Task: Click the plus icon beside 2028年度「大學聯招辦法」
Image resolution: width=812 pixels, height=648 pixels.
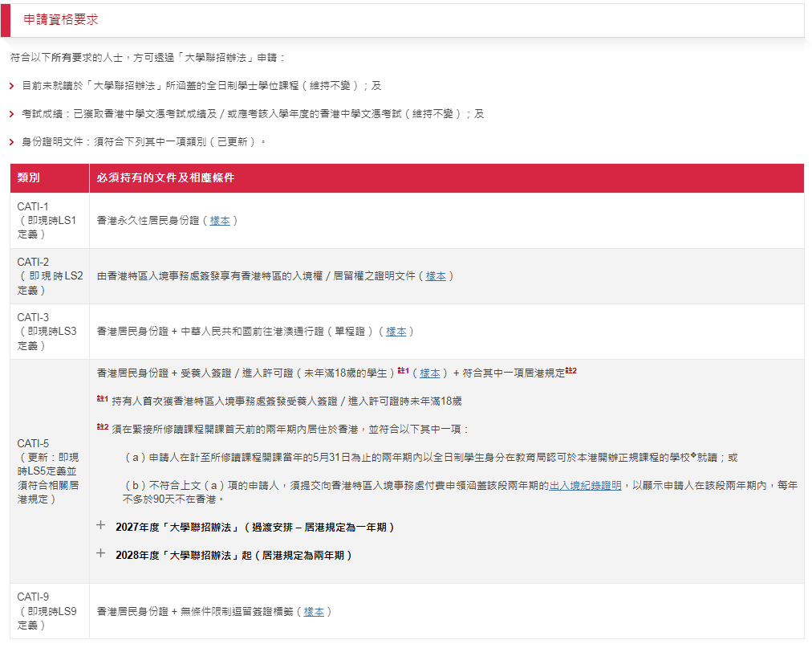Action: (101, 553)
